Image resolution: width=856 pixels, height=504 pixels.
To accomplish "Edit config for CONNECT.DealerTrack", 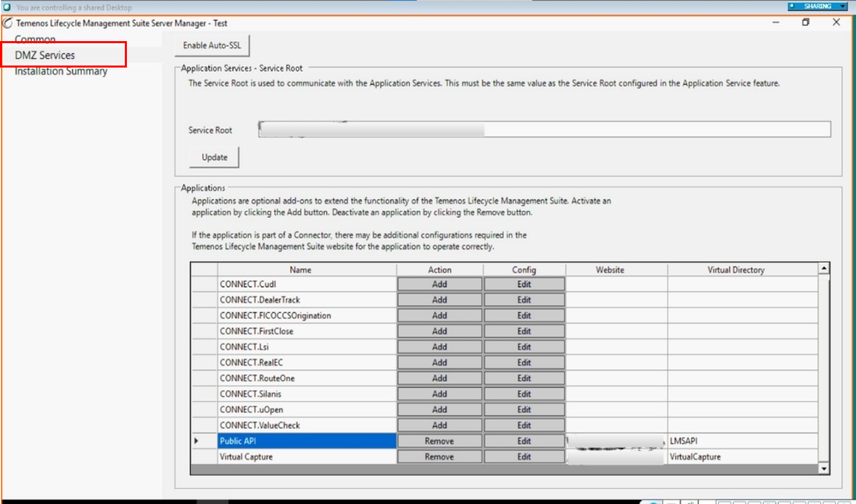I will coord(524,299).
